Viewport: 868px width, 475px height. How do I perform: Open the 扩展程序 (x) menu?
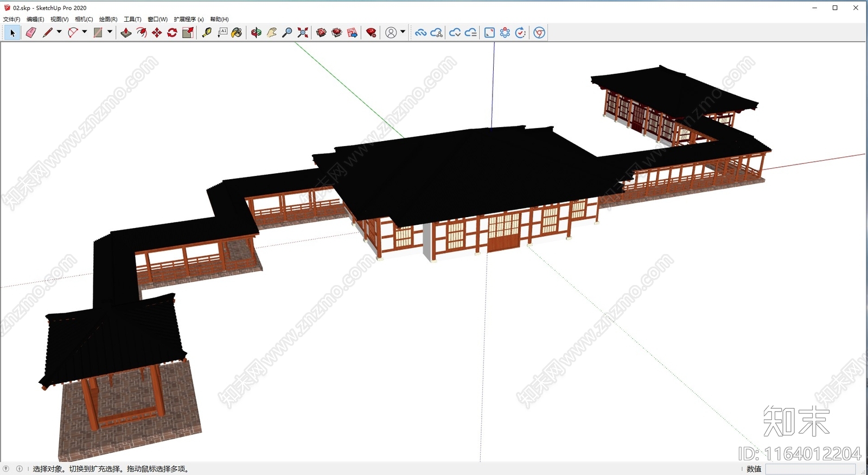189,19
